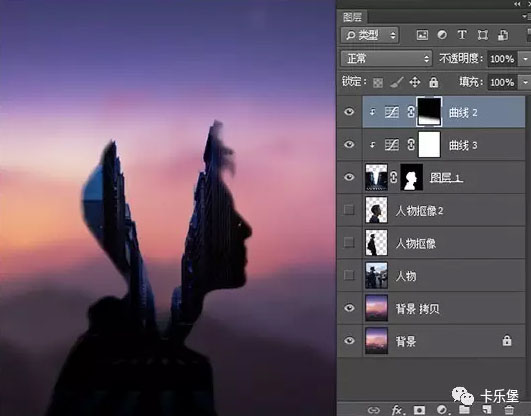Click mask link icon on 图层 1

pos(394,177)
